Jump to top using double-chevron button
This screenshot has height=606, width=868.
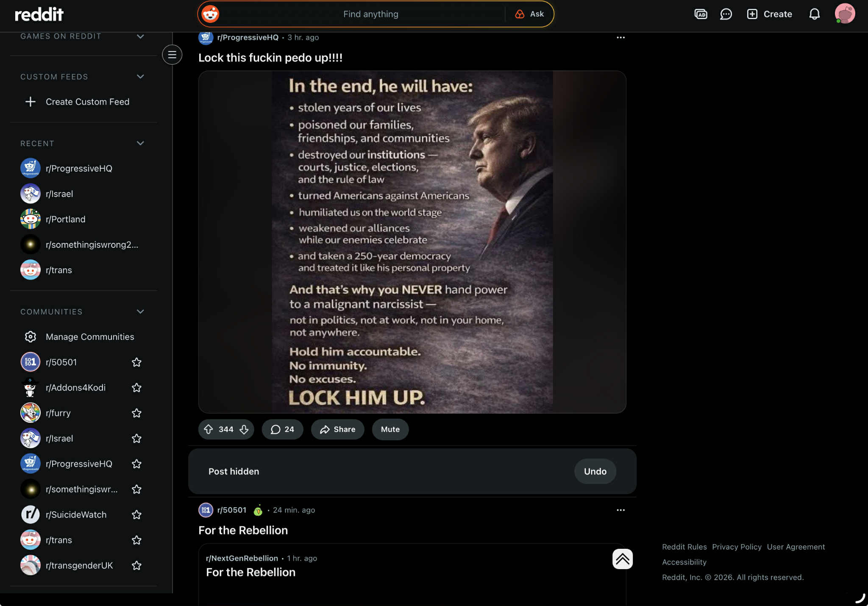pyautogui.click(x=622, y=559)
